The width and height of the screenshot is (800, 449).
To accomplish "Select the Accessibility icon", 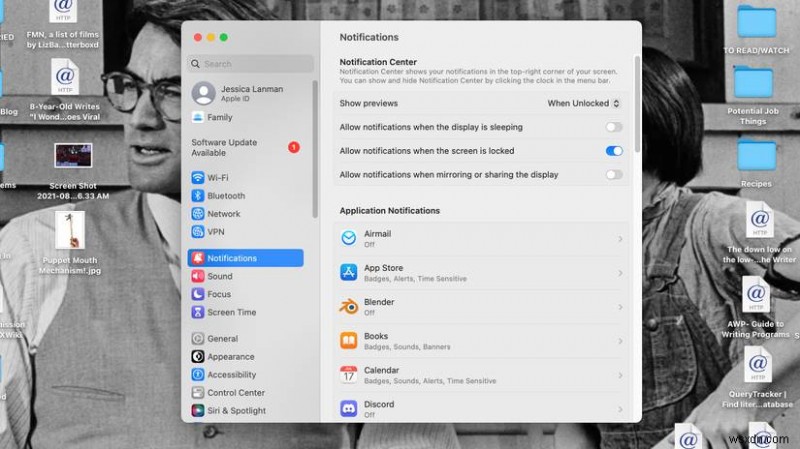I will coord(198,375).
